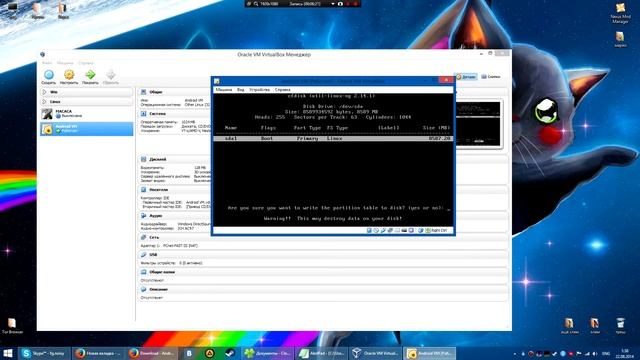Click the Сеть section header

point(154,237)
